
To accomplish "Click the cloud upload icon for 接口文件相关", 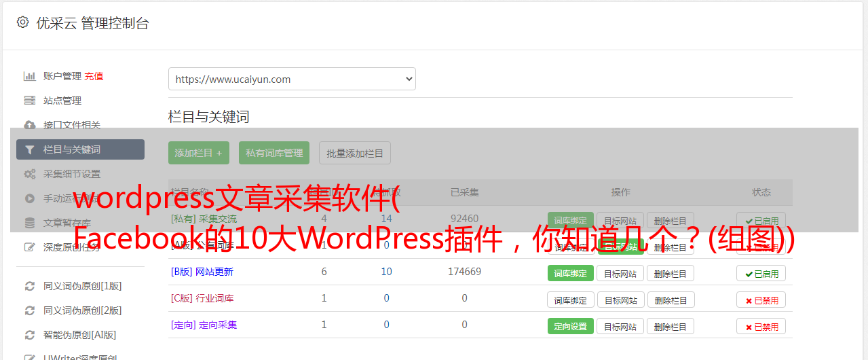I will click(x=30, y=125).
